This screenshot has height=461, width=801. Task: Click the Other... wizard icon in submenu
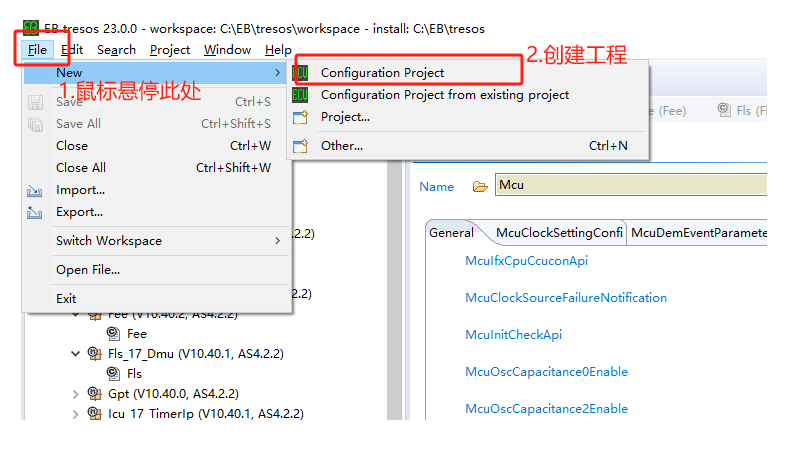(301, 146)
